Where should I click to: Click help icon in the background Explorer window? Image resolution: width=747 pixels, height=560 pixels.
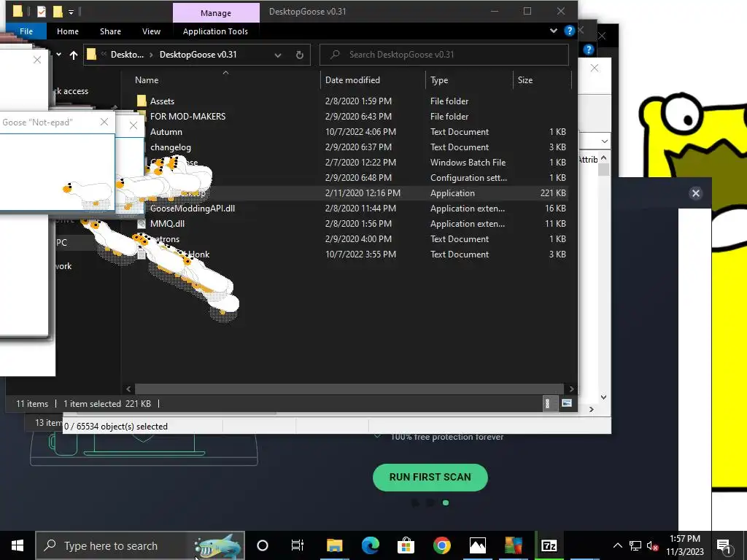(589, 50)
